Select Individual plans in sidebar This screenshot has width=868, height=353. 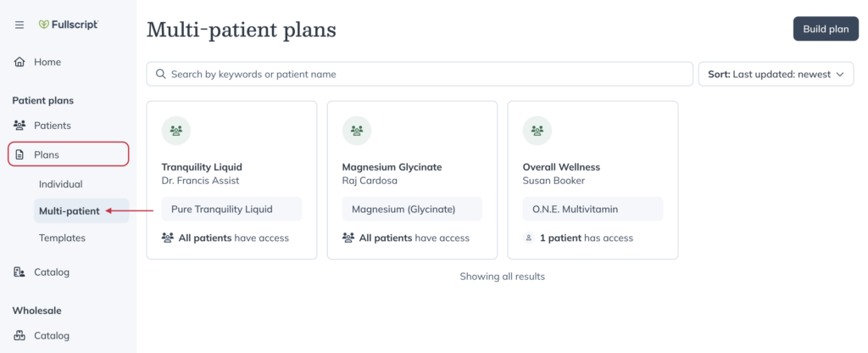pos(60,184)
